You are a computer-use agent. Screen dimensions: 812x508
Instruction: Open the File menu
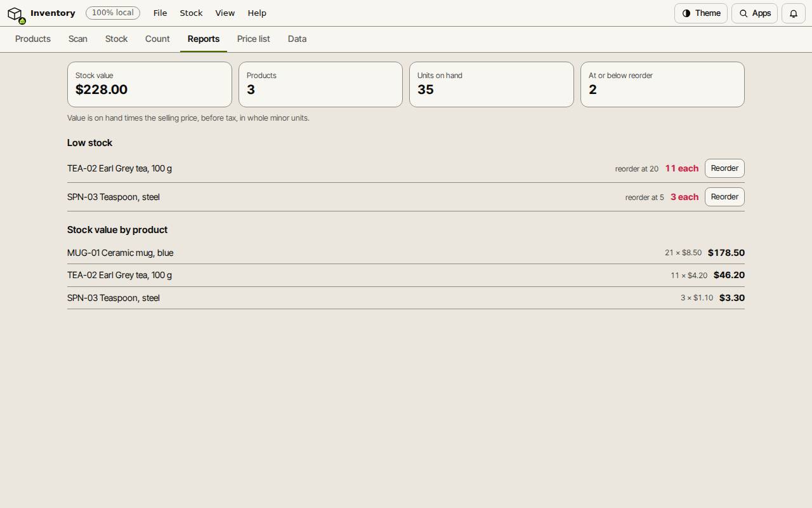click(160, 13)
